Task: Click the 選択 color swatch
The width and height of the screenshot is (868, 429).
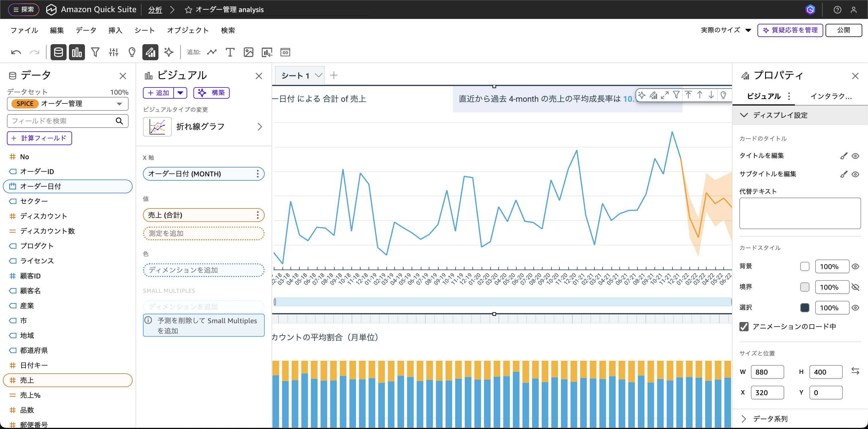Action: tap(805, 307)
